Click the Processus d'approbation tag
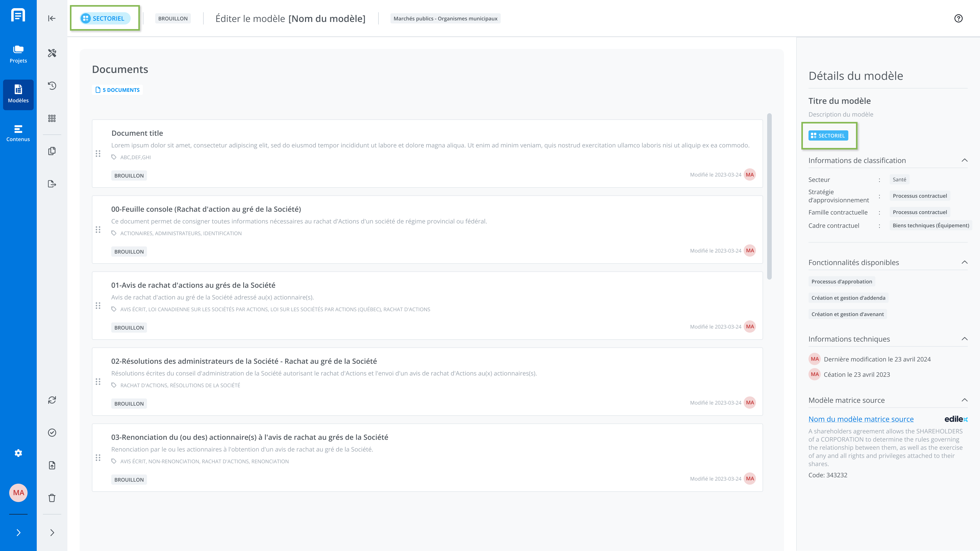Image resolution: width=980 pixels, height=551 pixels. click(x=841, y=281)
